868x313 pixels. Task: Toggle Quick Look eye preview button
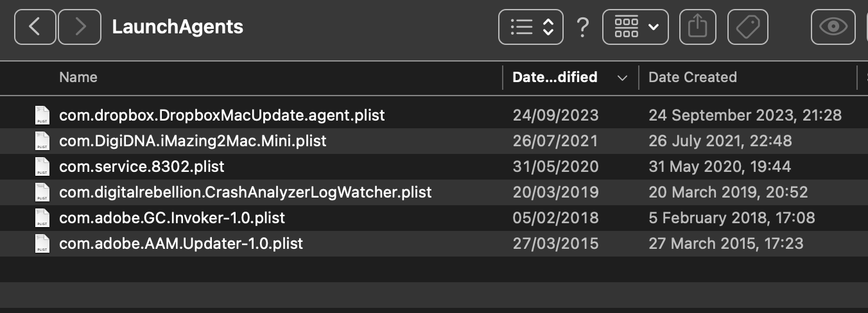833,26
